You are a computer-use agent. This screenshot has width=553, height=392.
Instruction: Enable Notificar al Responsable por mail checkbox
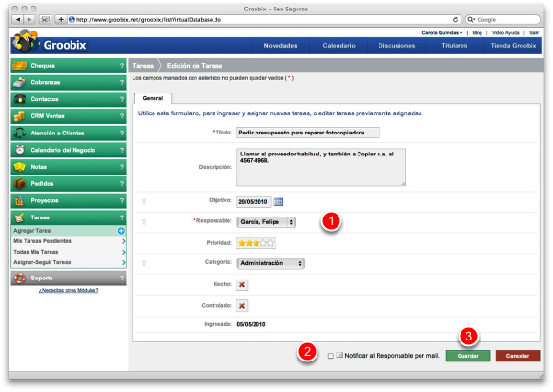[331, 356]
